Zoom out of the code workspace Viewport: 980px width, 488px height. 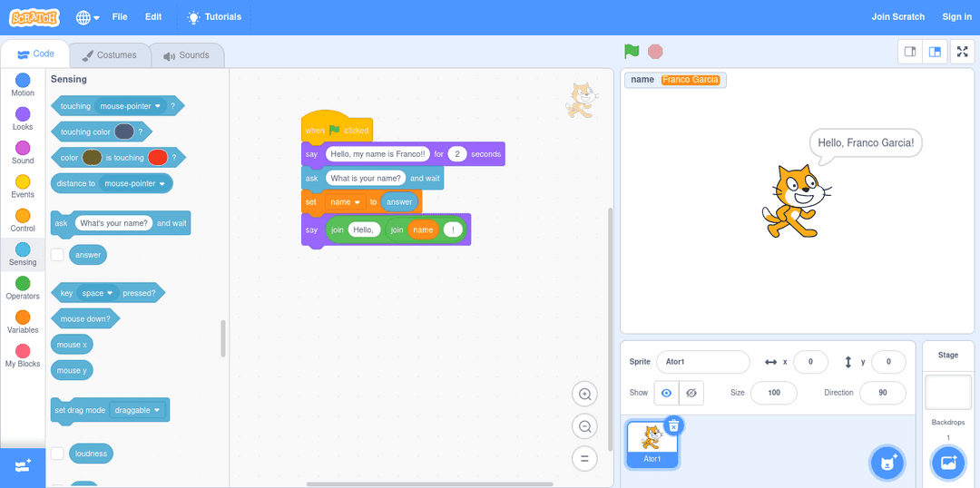pyautogui.click(x=585, y=426)
